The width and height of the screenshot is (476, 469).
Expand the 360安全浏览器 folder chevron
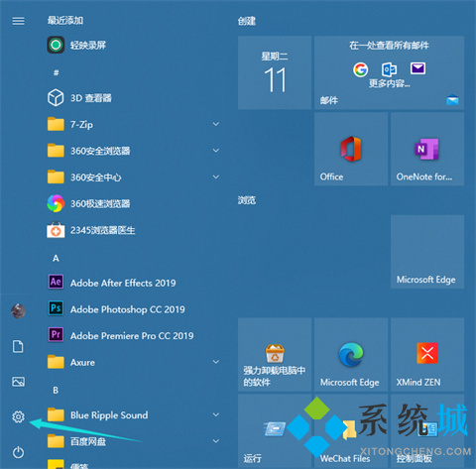click(216, 151)
